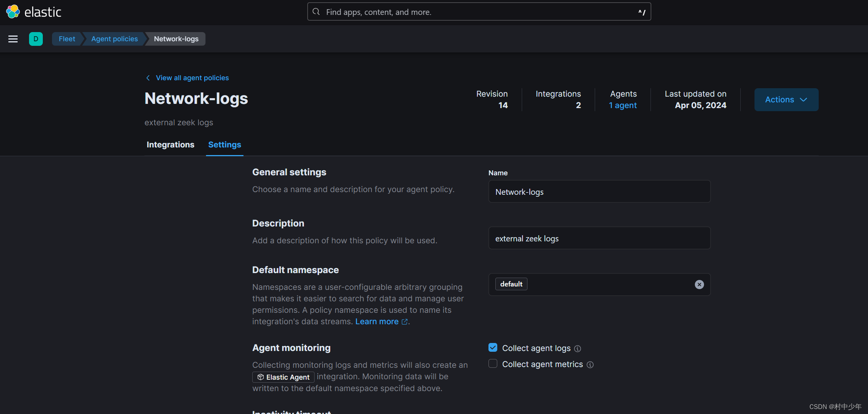Click View all agent policies link
Viewport: 868px width, 414px height.
192,78
